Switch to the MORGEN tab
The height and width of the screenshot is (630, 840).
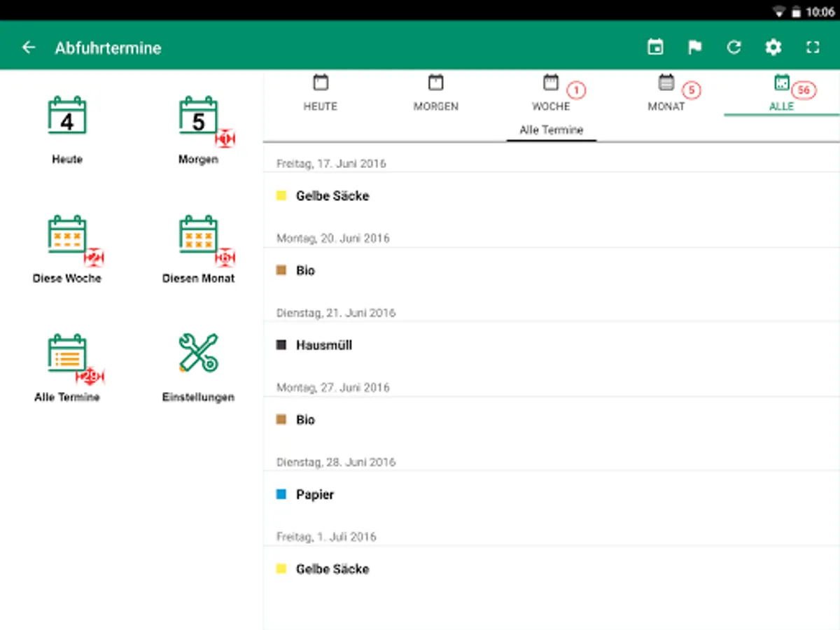pos(435,93)
